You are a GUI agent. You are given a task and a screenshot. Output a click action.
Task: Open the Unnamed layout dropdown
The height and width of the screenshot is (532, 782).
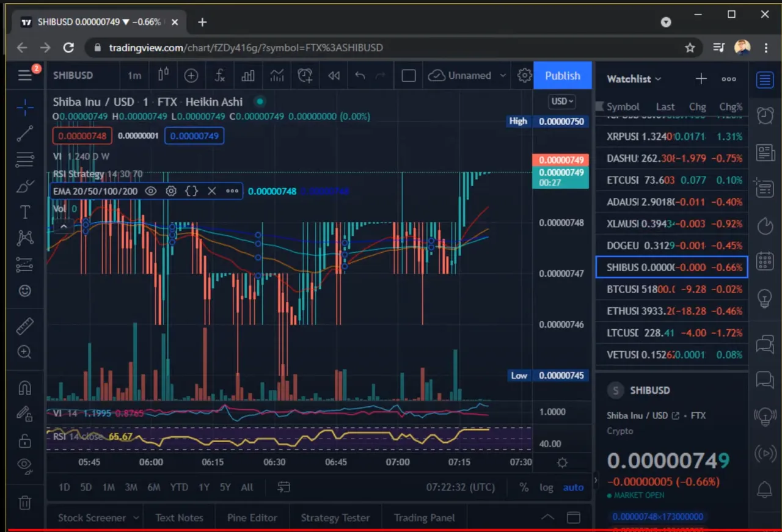[468, 75]
